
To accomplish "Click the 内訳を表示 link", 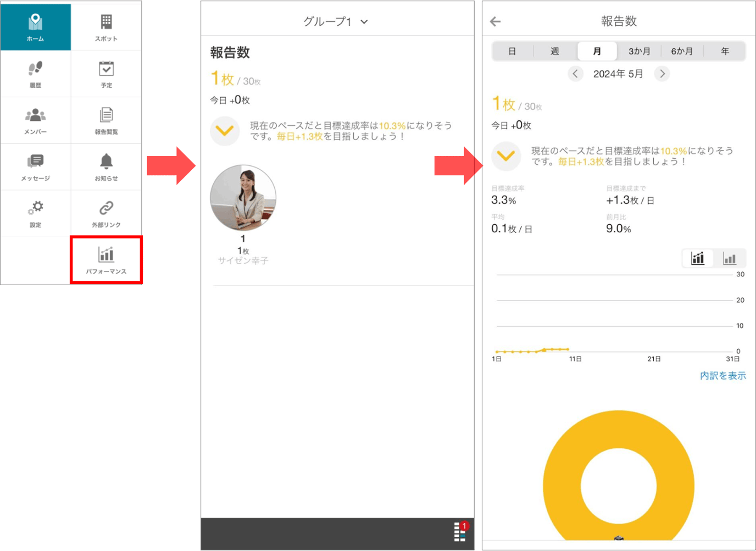I will pos(722,376).
